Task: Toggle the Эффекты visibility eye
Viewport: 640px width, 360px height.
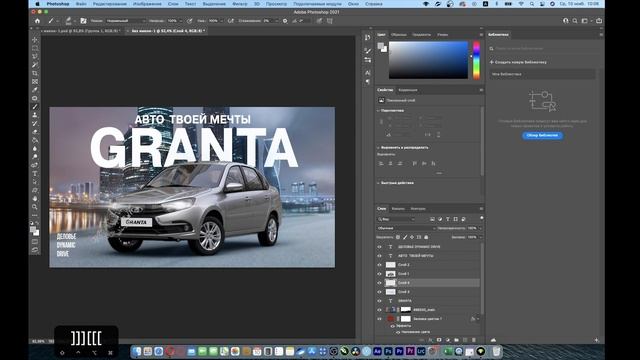Action: click(x=393, y=326)
